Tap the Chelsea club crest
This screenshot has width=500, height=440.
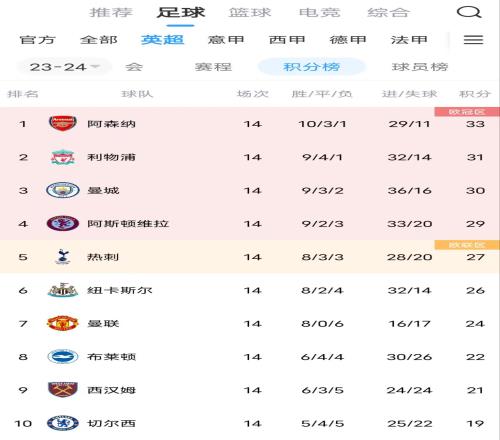pyautogui.click(x=63, y=423)
